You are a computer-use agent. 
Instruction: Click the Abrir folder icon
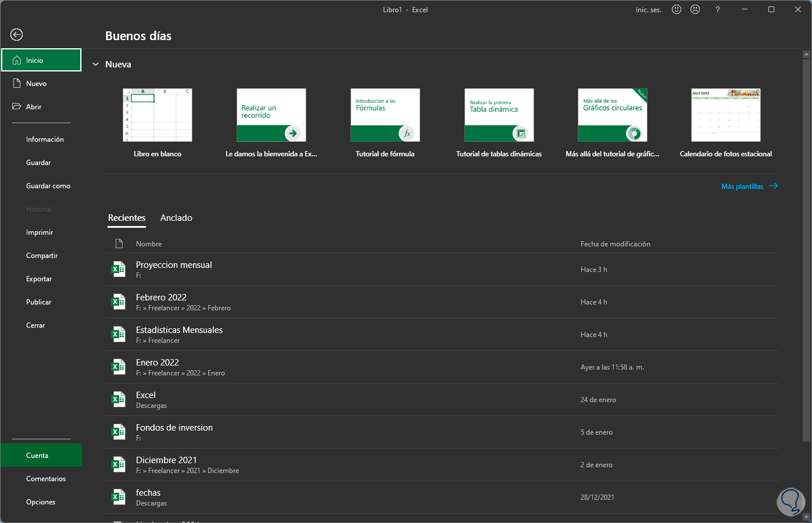[x=17, y=106]
